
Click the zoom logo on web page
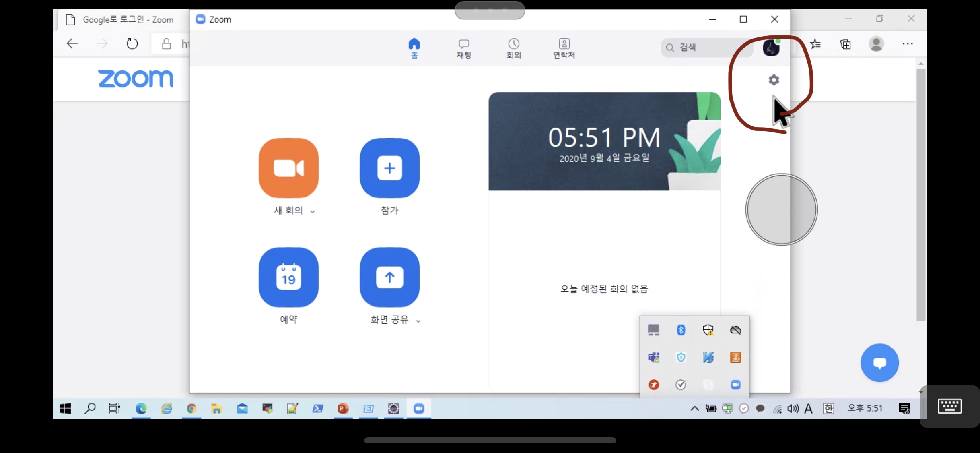136,79
